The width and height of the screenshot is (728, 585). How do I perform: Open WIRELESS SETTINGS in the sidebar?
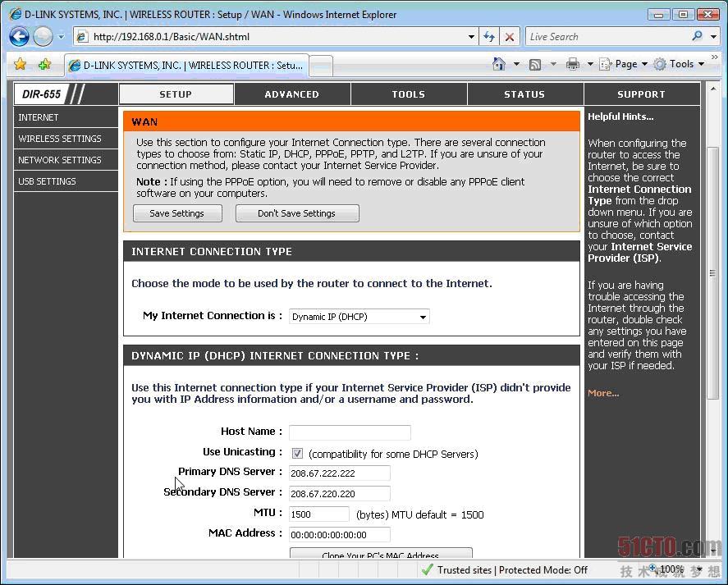click(66, 139)
